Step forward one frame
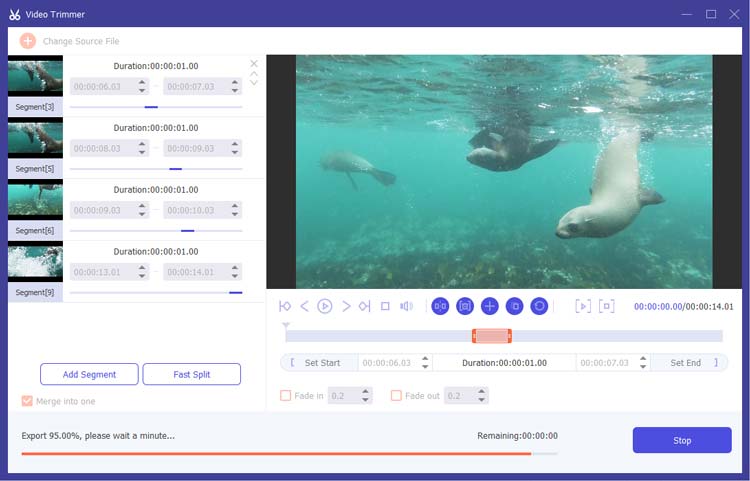Screen dimensions: 750x481 346,306
